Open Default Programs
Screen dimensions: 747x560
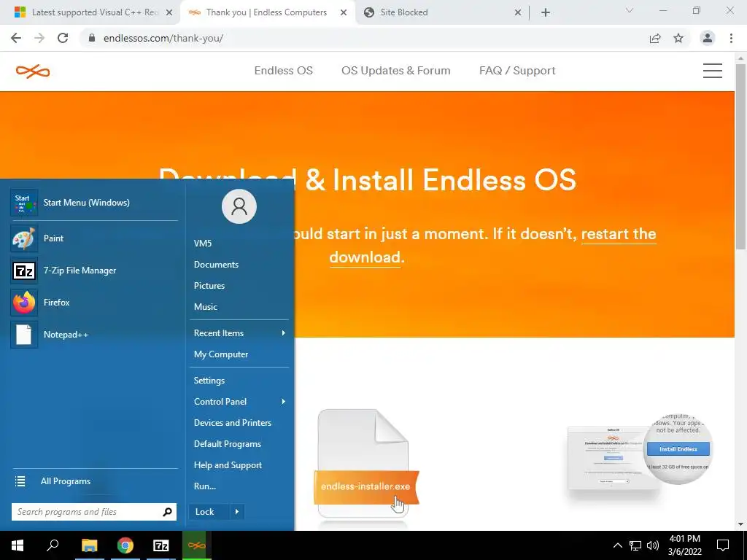(x=239, y=444)
